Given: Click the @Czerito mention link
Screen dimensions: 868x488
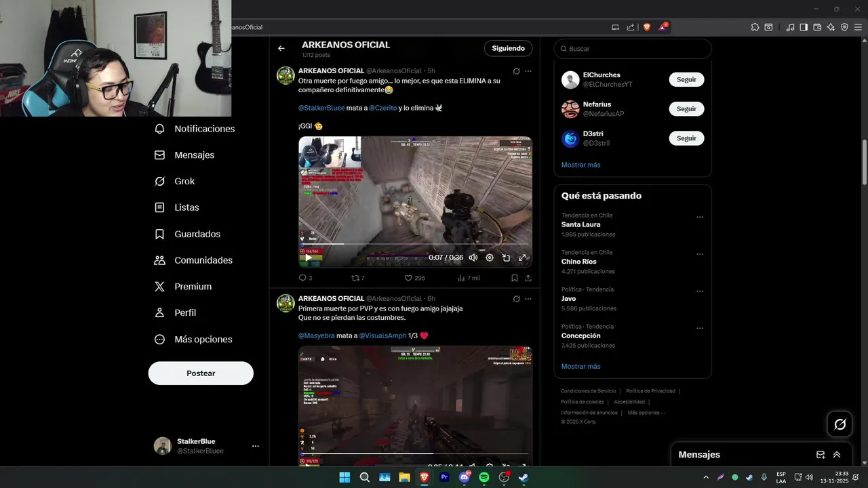Looking at the screenshot, I should 382,108.
